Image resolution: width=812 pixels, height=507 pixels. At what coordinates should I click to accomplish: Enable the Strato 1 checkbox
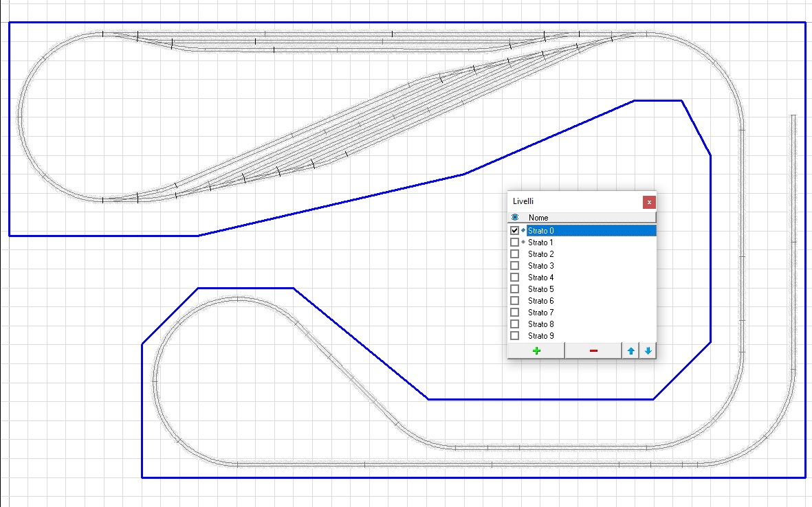(514, 243)
